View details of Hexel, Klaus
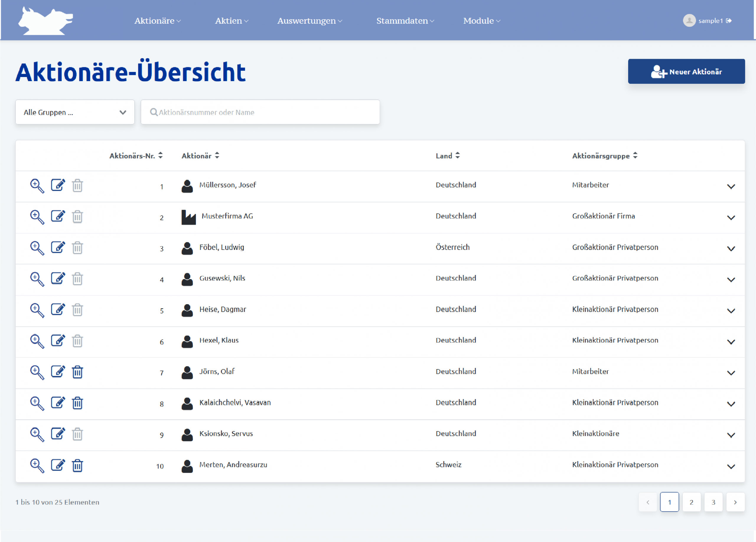This screenshot has height=542, width=756. pos(37,341)
